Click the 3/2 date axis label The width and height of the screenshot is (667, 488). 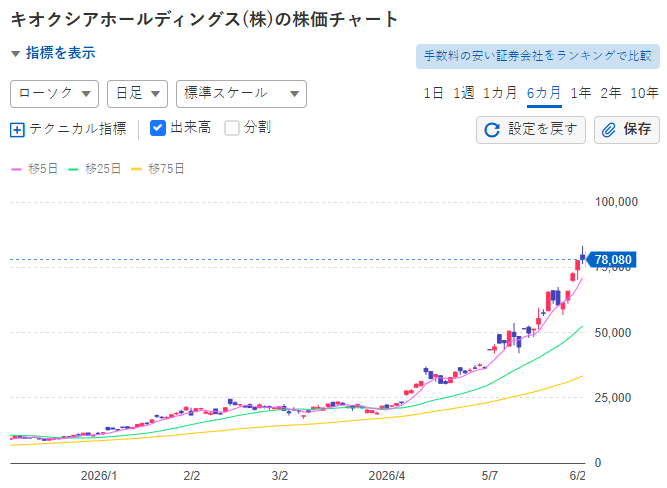click(280, 476)
